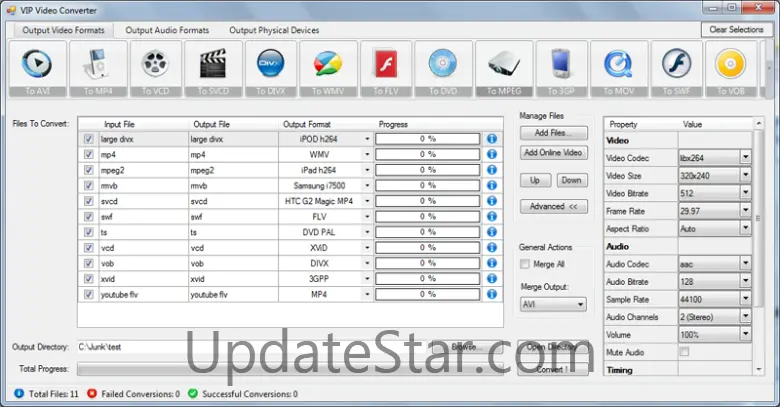Open the Volume 100% dropdown
The width and height of the screenshot is (780, 407).
(x=745, y=334)
